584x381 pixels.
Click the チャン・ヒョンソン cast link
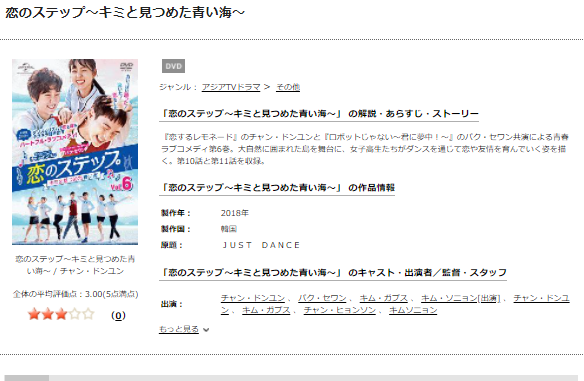[x=340, y=310]
